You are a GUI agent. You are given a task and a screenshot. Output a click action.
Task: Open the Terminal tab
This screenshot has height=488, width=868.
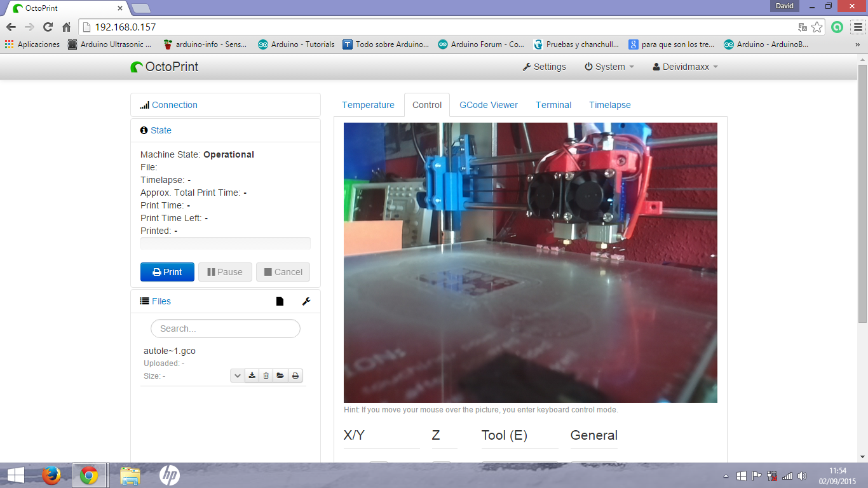point(553,105)
